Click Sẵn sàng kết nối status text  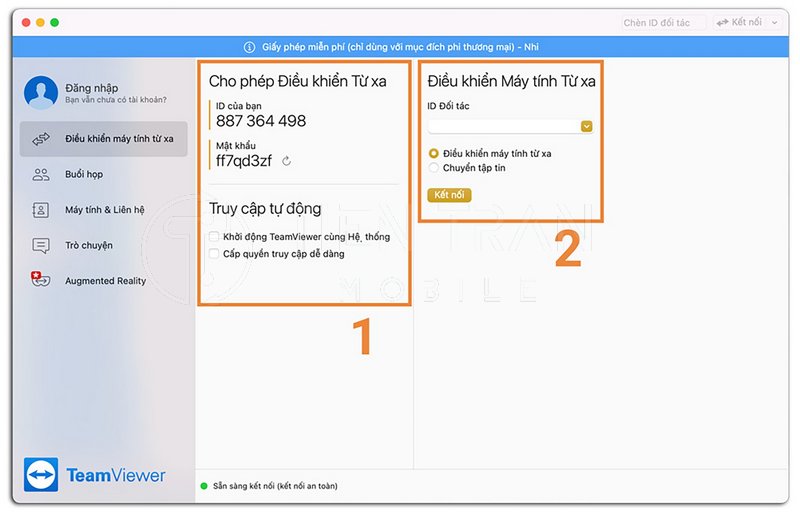click(275, 486)
